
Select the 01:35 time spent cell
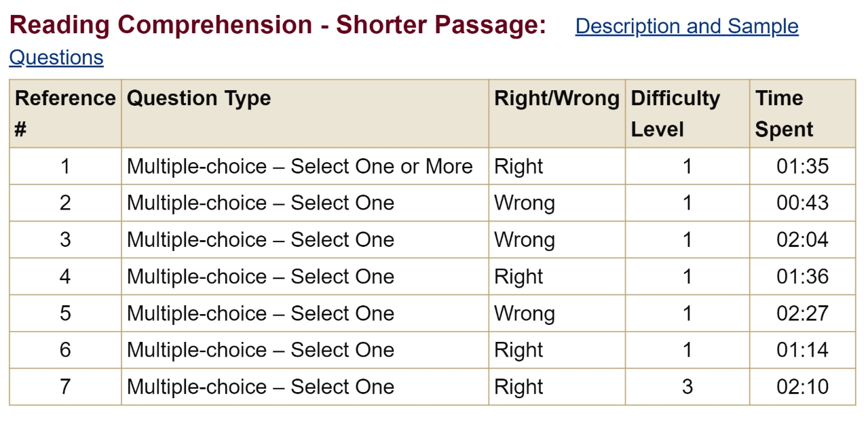[x=802, y=166]
